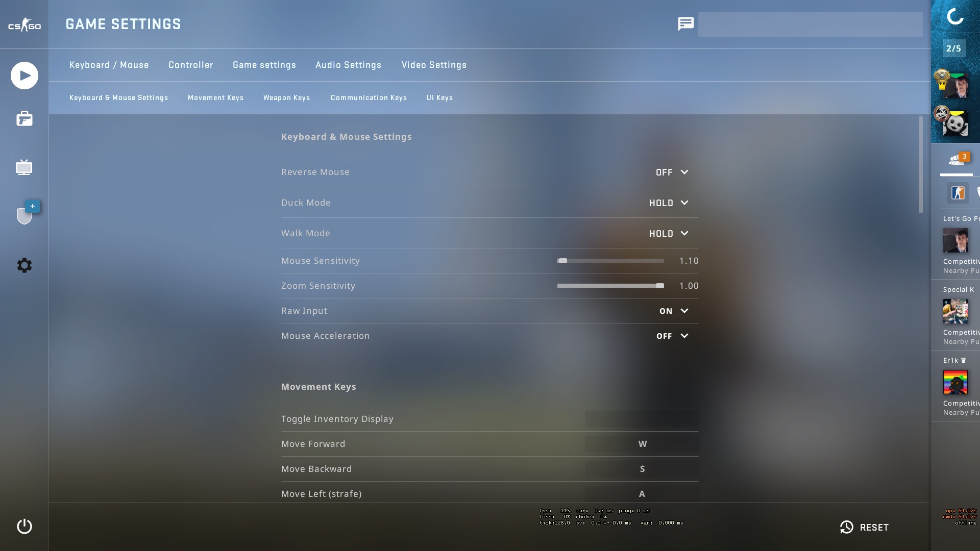Screen dimensions: 980x551
Task: Jump to the Weapon Keys section
Action: [286, 97]
